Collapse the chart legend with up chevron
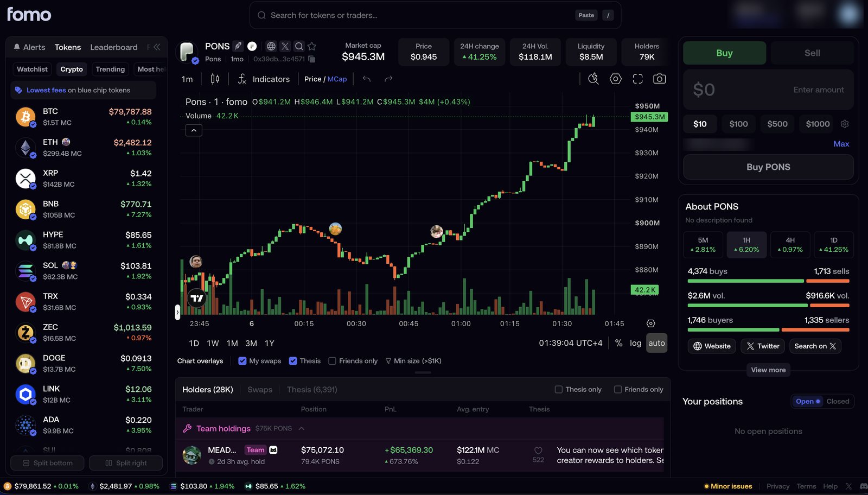The height and width of the screenshot is (495, 868). coord(194,130)
